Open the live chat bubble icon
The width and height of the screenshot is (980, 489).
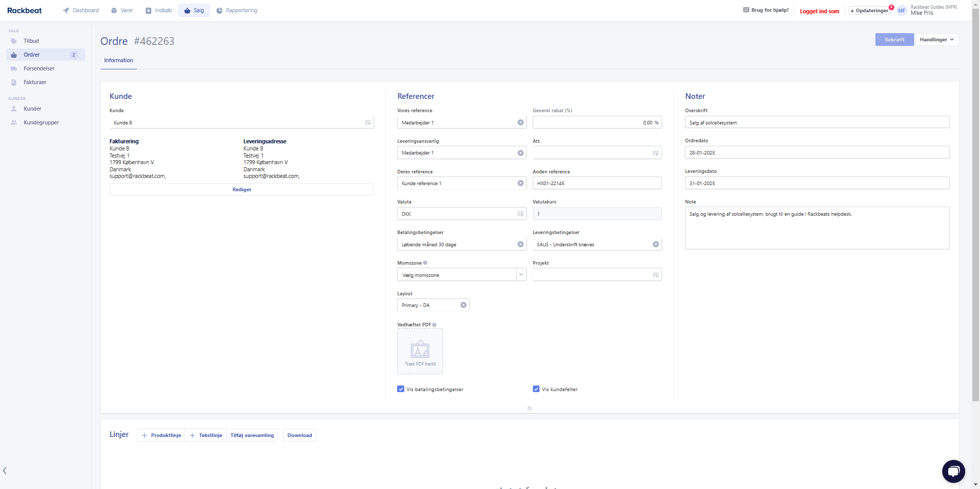tap(953, 471)
